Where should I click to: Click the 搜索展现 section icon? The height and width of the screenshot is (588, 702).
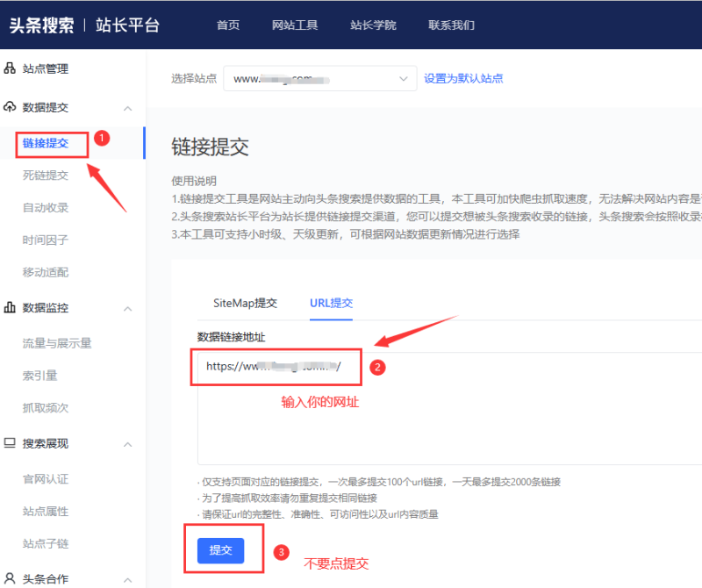(x=9, y=444)
